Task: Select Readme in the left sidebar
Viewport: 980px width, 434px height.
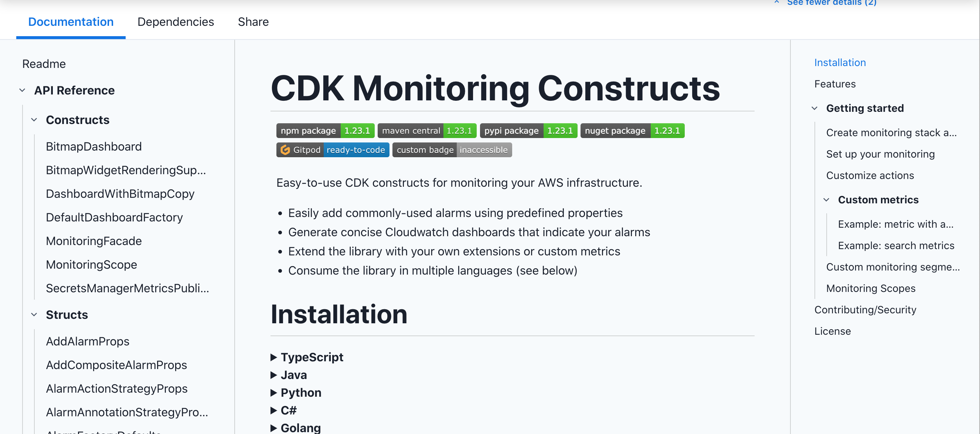Action: 44,64
